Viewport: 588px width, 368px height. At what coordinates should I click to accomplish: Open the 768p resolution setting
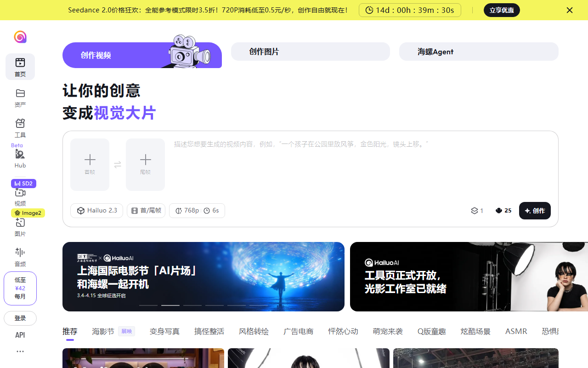[187, 211]
